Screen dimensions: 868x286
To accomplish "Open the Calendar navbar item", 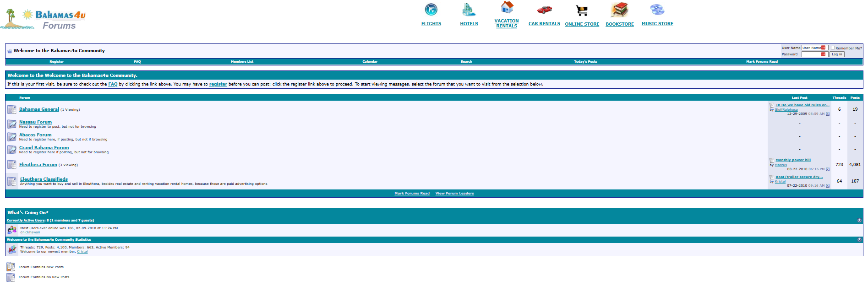I will [x=370, y=61].
